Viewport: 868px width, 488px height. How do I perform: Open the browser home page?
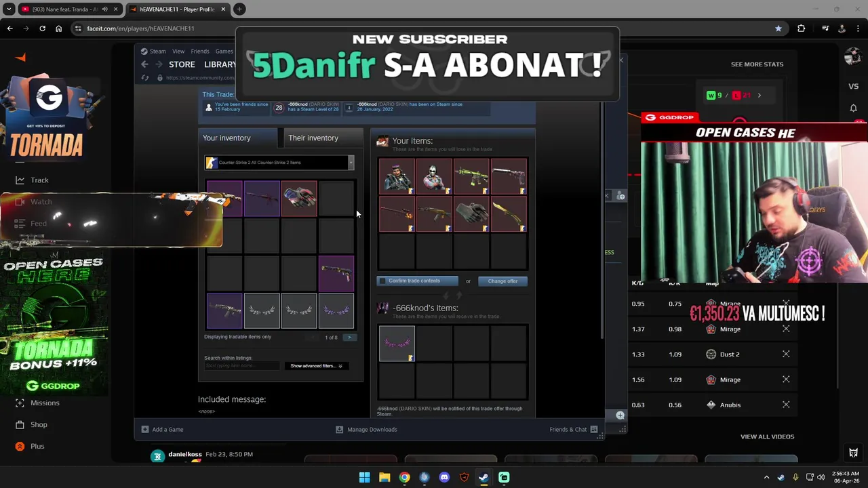(x=58, y=28)
